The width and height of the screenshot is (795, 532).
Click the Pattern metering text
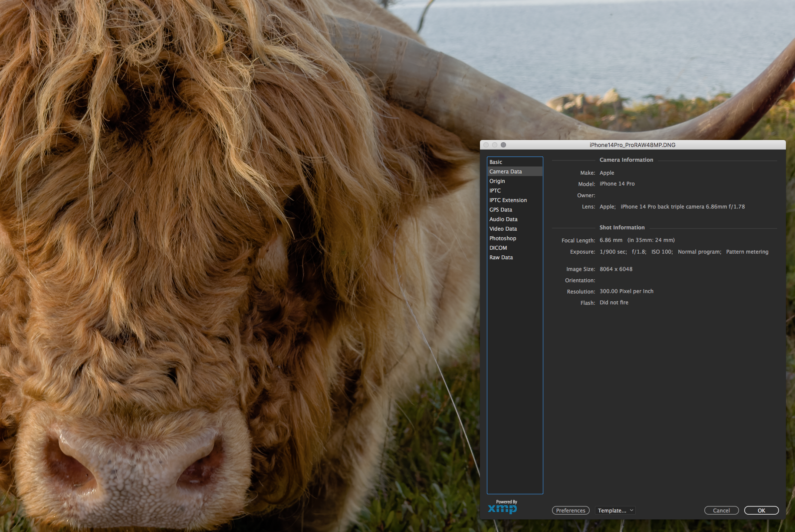[x=747, y=252]
